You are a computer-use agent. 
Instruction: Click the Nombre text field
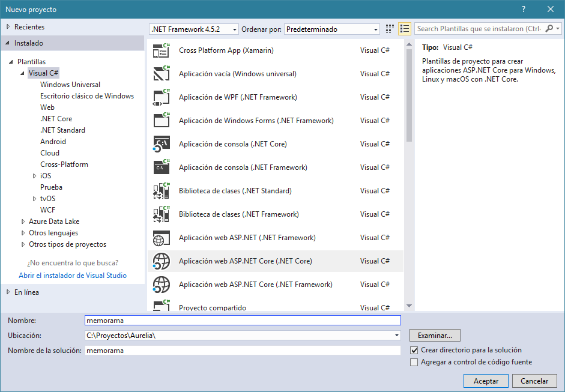point(243,321)
